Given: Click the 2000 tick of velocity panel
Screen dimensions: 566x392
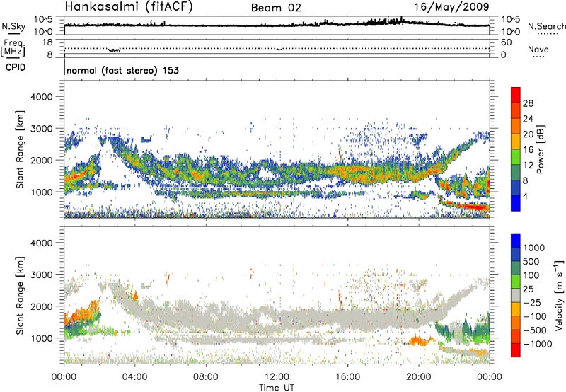Looking at the screenshot, I should (41, 306).
